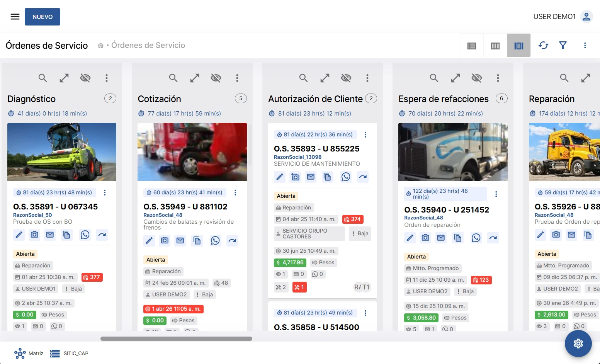Open options for order O.S. 35949
This screenshot has width=600, height=364.
(235, 192)
